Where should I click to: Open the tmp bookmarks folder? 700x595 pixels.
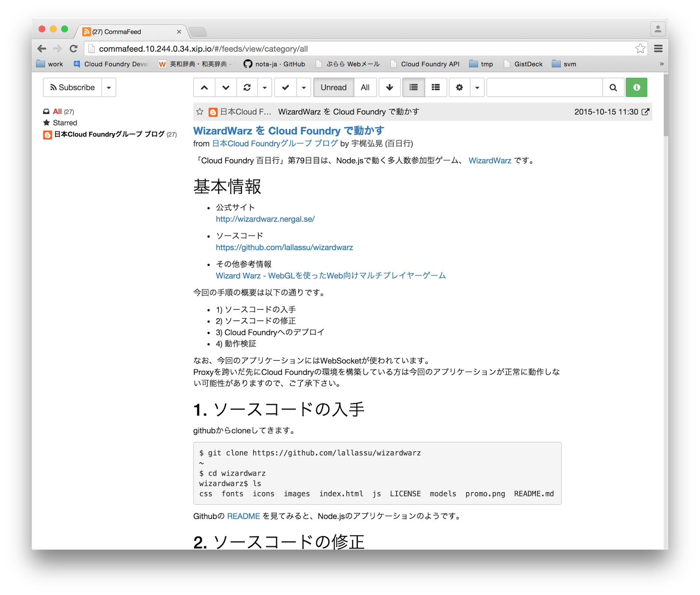(x=481, y=64)
